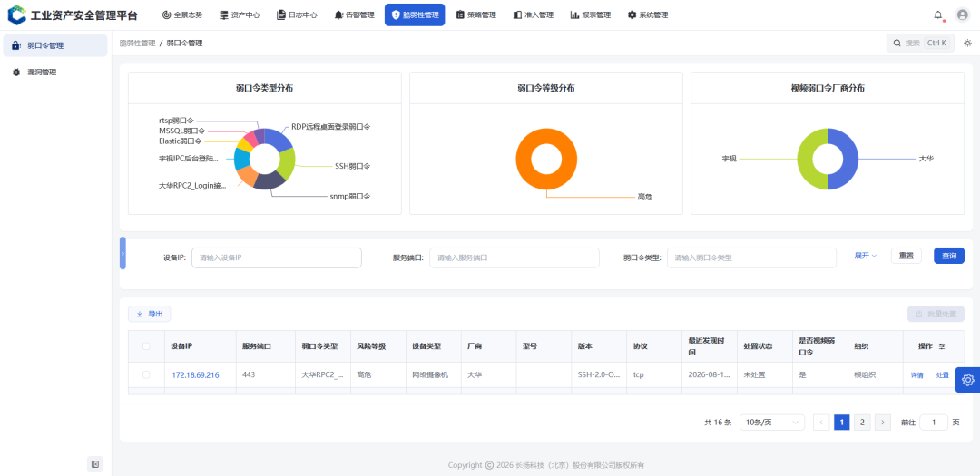Focus the 设备IP input field
This screenshot has width=980, height=476.
click(x=276, y=257)
